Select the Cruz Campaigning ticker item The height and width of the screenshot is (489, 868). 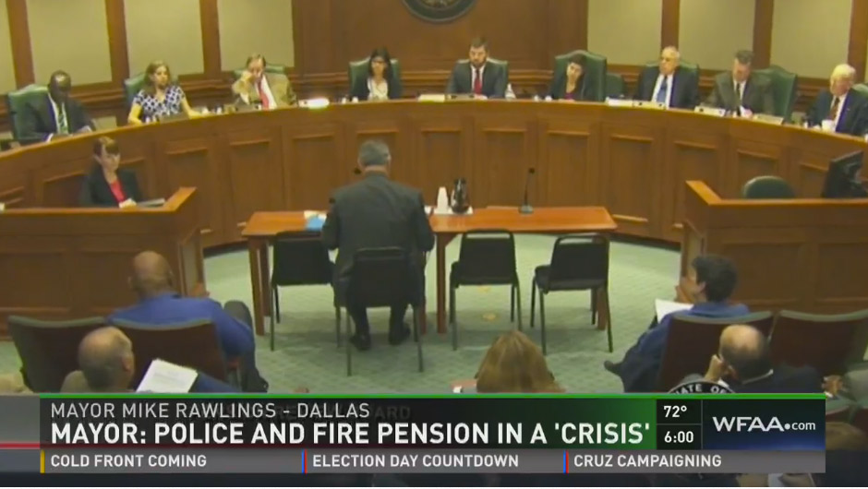(647, 460)
